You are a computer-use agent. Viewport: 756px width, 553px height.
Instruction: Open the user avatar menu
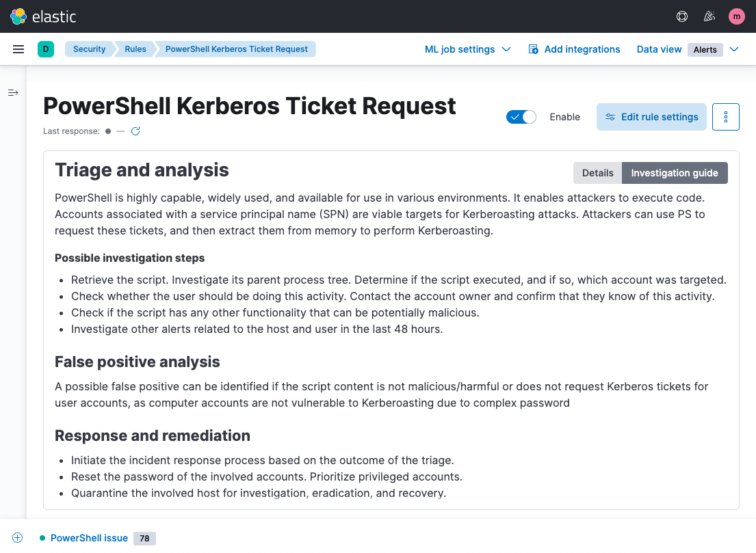pyautogui.click(x=736, y=16)
